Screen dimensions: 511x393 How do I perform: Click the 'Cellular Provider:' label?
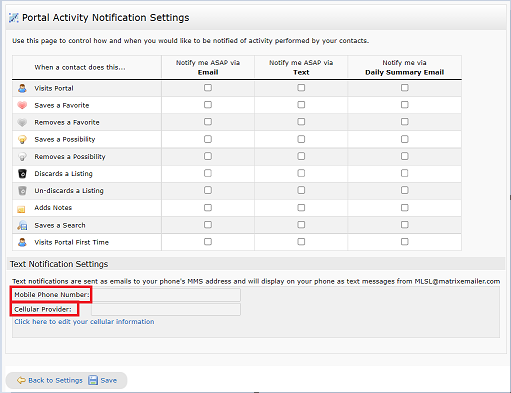[43, 309]
